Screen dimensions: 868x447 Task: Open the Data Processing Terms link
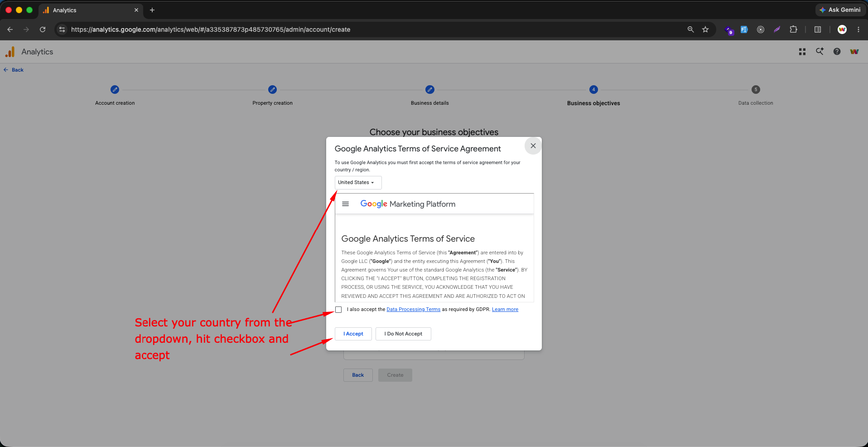pyautogui.click(x=413, y=309)
